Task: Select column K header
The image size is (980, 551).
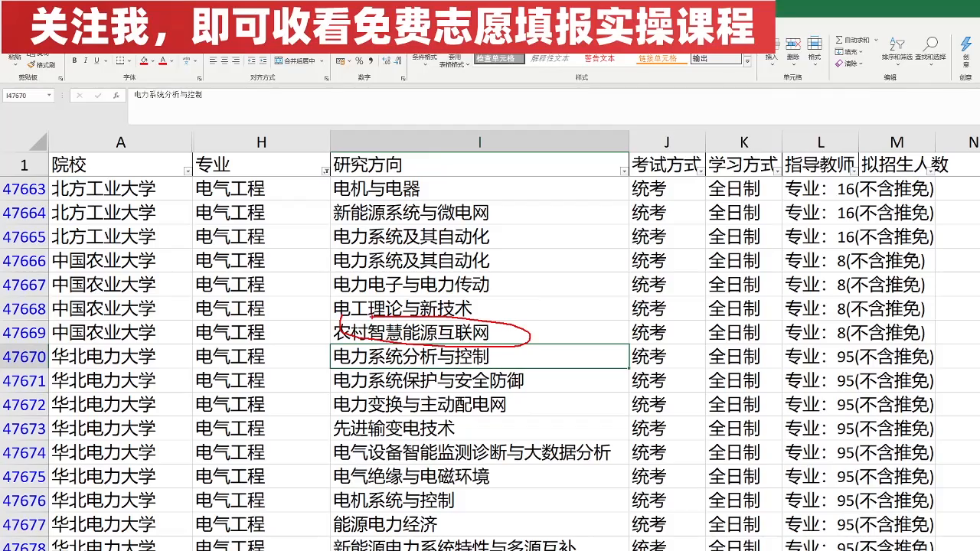Action: pos(744,142)
